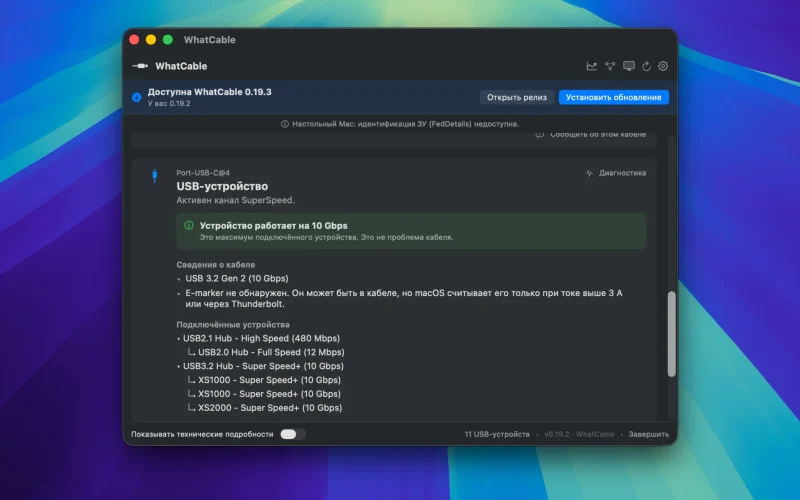This screenshot has height=500, width=800.
Task: Click the Сведения о кабеле heading
Action: point(216,265)
